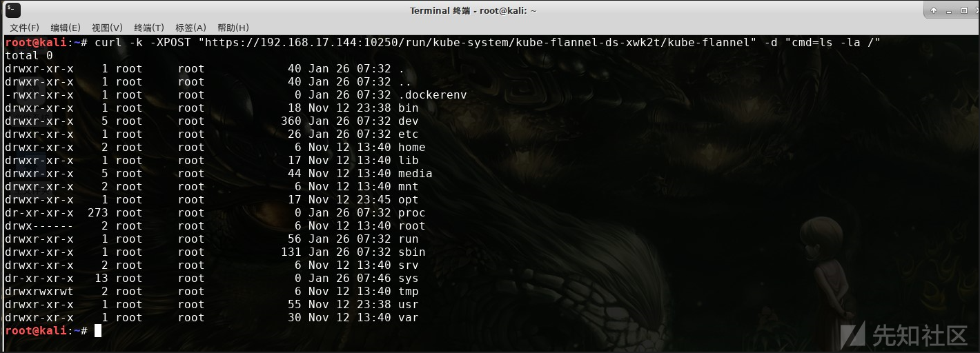Click the 'opt' directory name
This screenshot has height=353, width=980.
[x=409, y=200]
